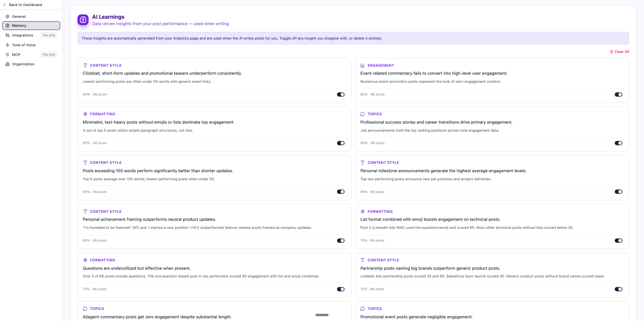Click '85% · 66 posts' on the Clickbait card
The width and height of the screenshot is (644, 321).
[95, 94]
